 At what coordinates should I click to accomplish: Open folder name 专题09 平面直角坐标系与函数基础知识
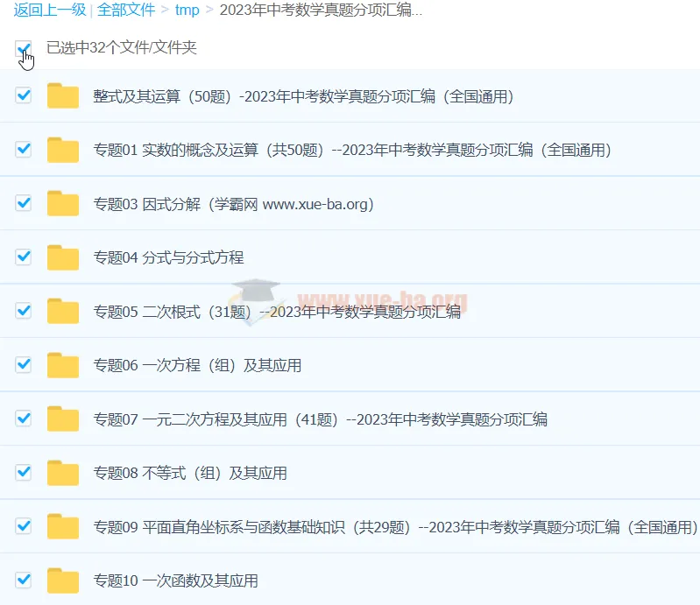[395, 527]
